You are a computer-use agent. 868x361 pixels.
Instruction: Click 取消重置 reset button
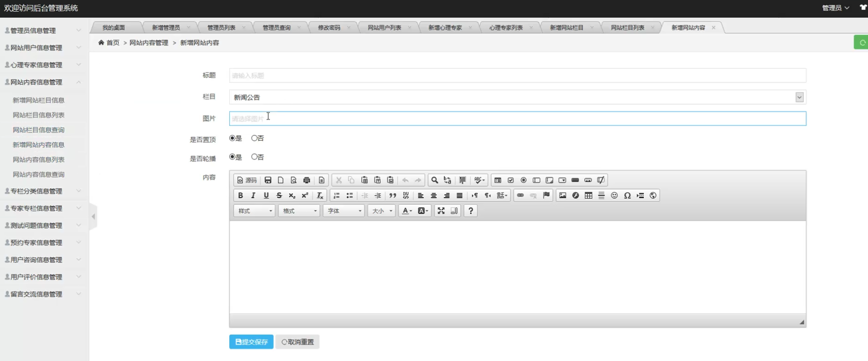tap(298, 342)
